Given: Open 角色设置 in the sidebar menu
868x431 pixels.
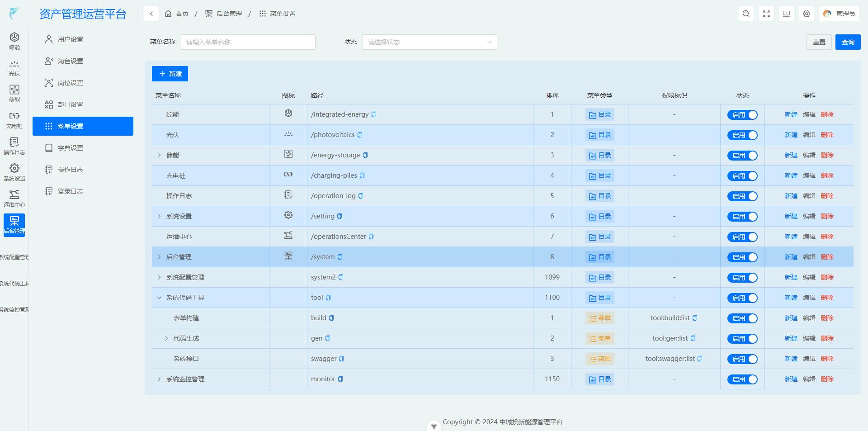Looking at the screenshot, I should pyautogui.click(x=71, y=61).
